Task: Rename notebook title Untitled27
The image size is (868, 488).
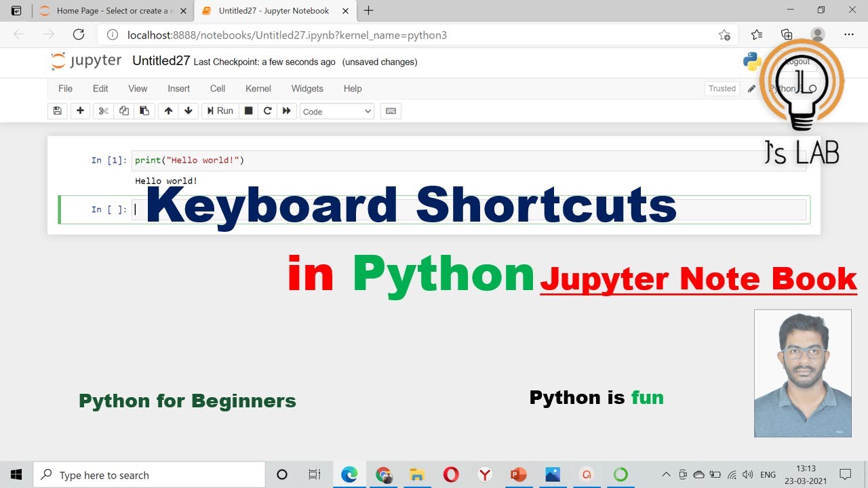Action: click(161, 61)
